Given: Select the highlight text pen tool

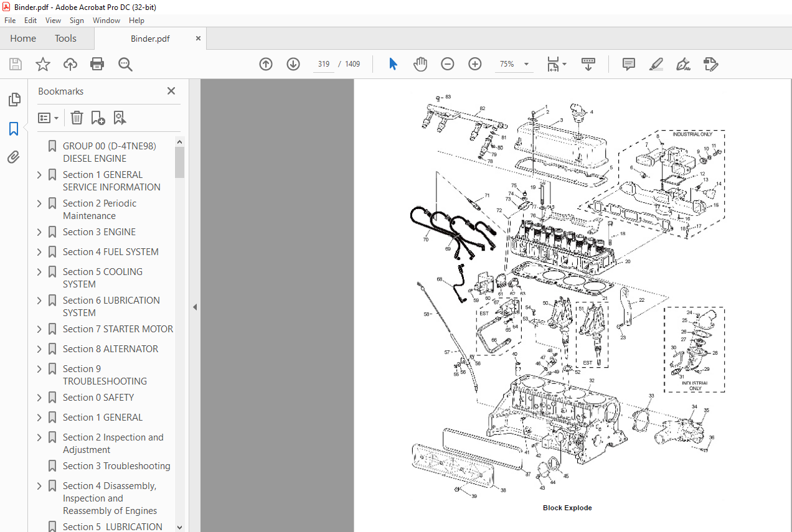Looking at the screenshot, I should coord(656,64).
